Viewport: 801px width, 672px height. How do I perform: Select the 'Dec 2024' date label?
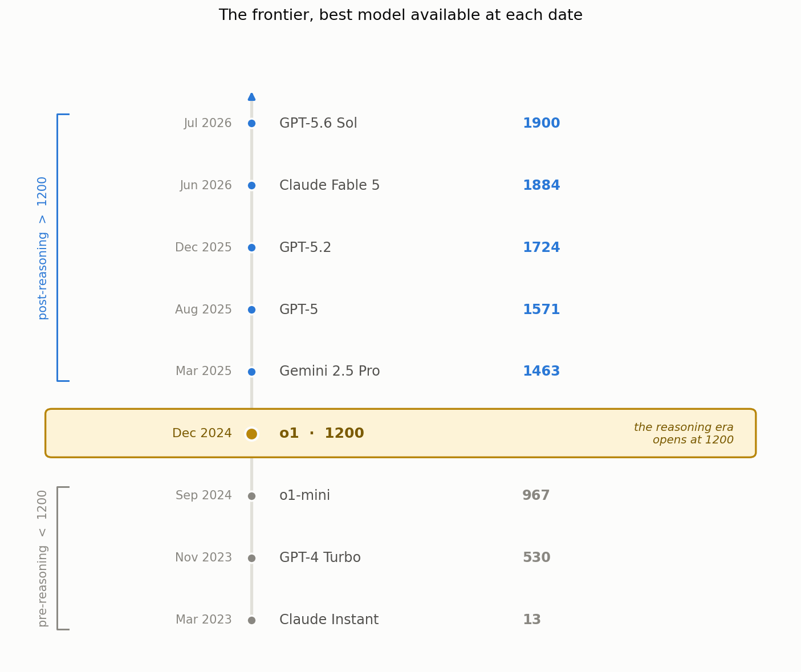[202, 434]
